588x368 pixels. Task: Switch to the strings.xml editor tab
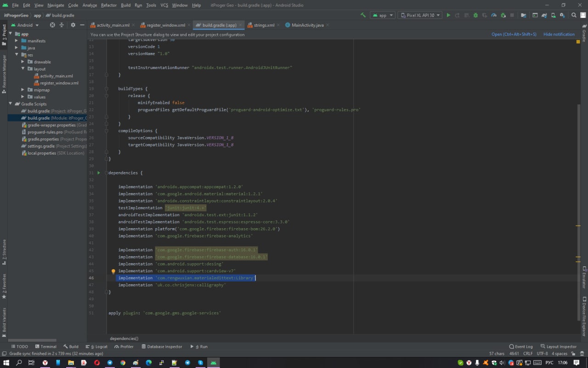264,25
